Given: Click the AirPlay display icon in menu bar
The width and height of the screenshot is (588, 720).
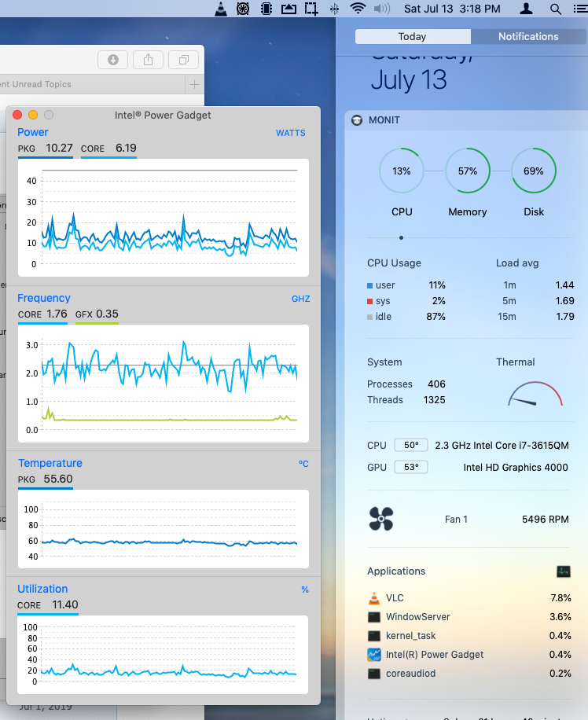Looking at the screenshot, I should [x=288, y=9].
